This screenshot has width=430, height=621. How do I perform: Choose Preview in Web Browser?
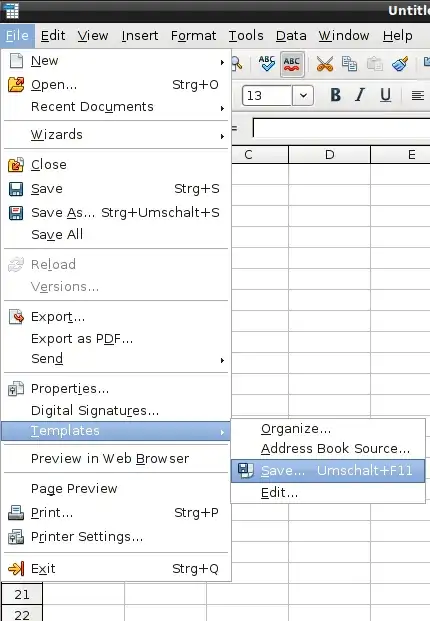pos(116,459)
